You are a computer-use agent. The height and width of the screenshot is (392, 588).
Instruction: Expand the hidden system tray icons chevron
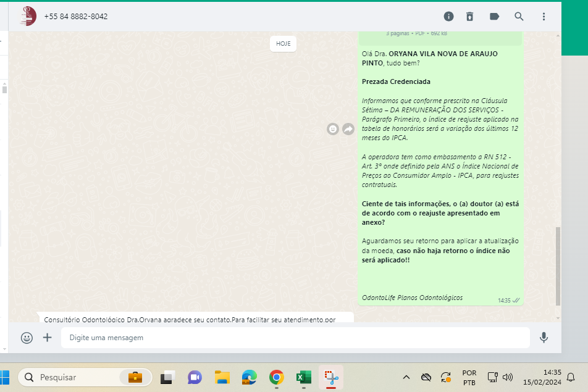(x=406, y=377)
